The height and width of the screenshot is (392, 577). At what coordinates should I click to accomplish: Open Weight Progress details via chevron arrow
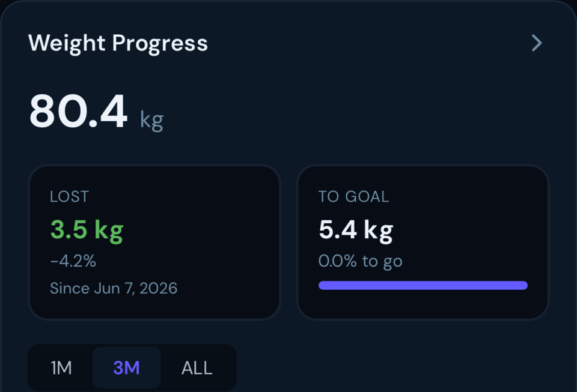point(537,43)
